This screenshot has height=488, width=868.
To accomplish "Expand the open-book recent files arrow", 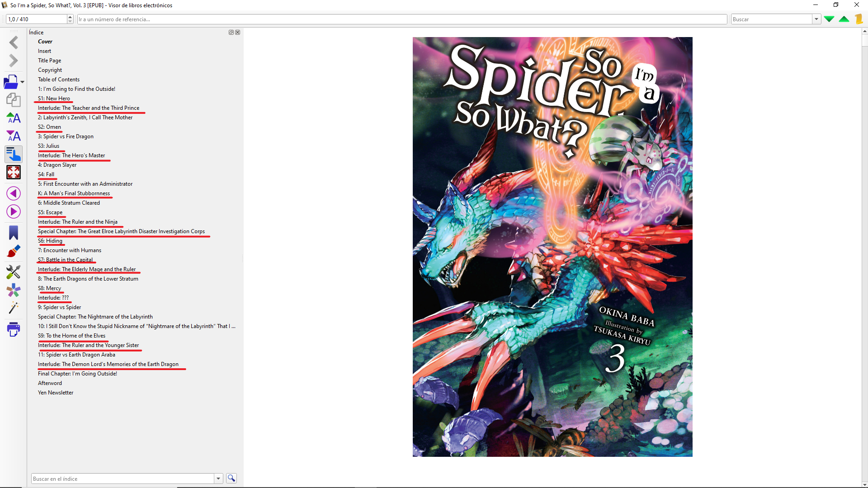I will (x=22, y=82).
